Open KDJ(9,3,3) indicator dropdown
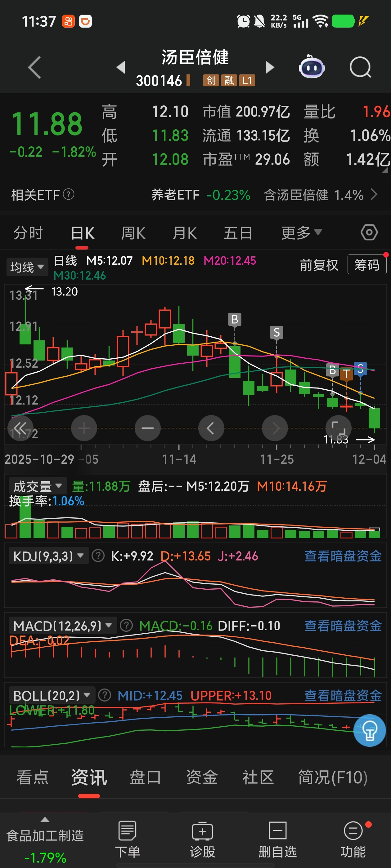 [49, 556]
